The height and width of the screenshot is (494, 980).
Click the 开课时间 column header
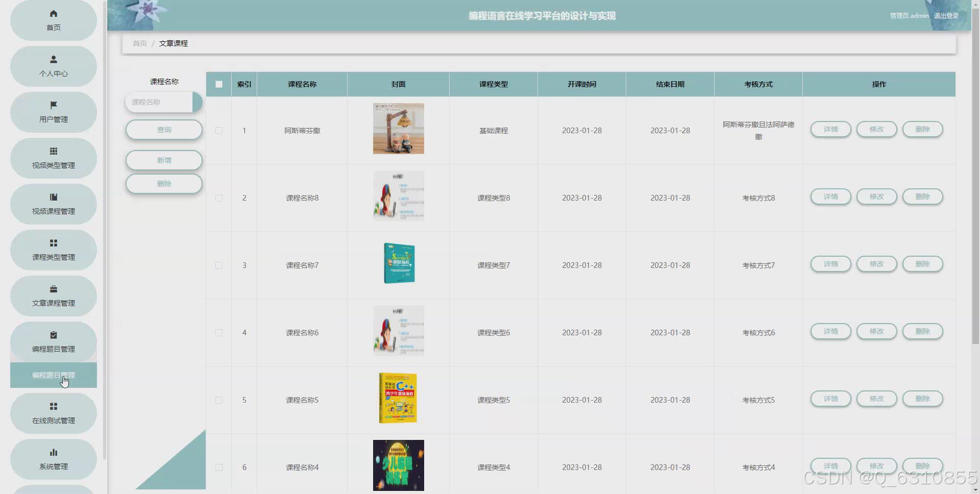pos(582,84)
